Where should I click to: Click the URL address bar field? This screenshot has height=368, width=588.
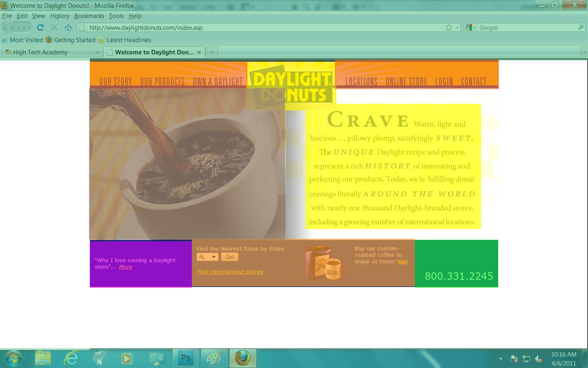(261, 28)
